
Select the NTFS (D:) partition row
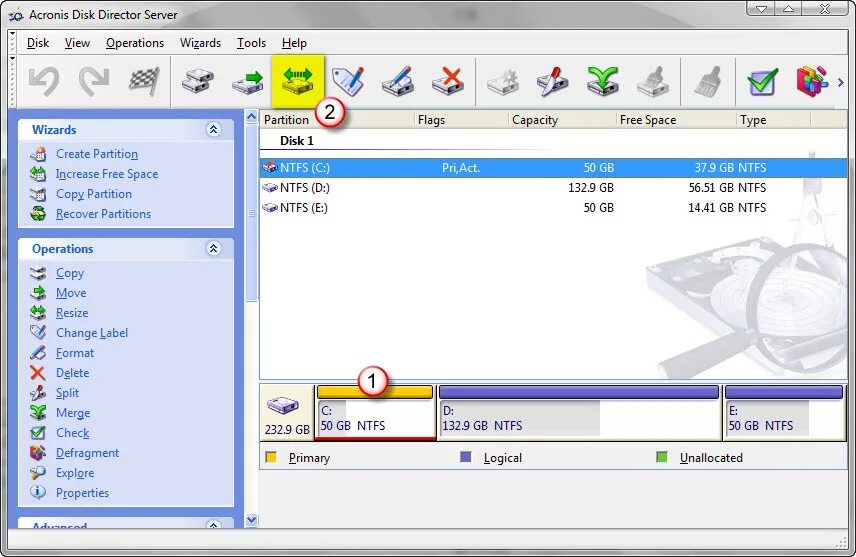point(553,188)
